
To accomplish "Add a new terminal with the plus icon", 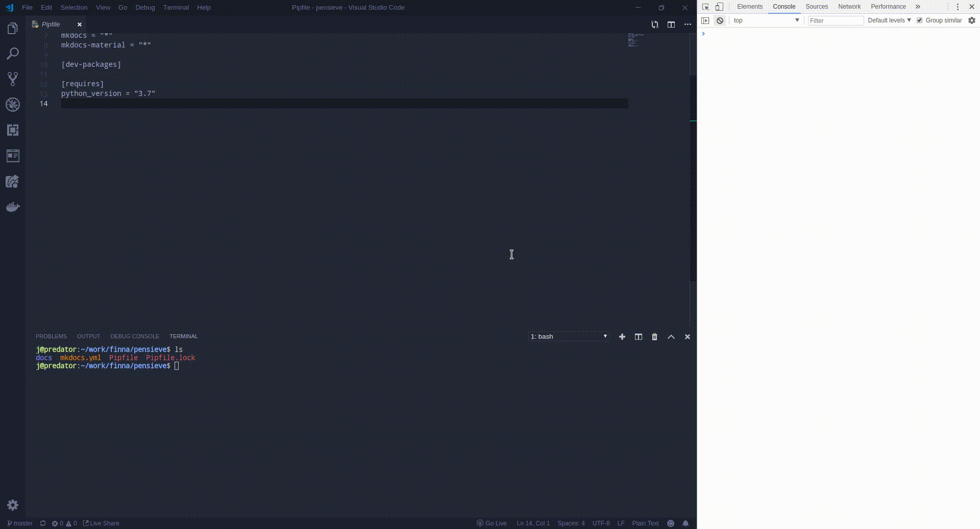I will pos(622,336).
